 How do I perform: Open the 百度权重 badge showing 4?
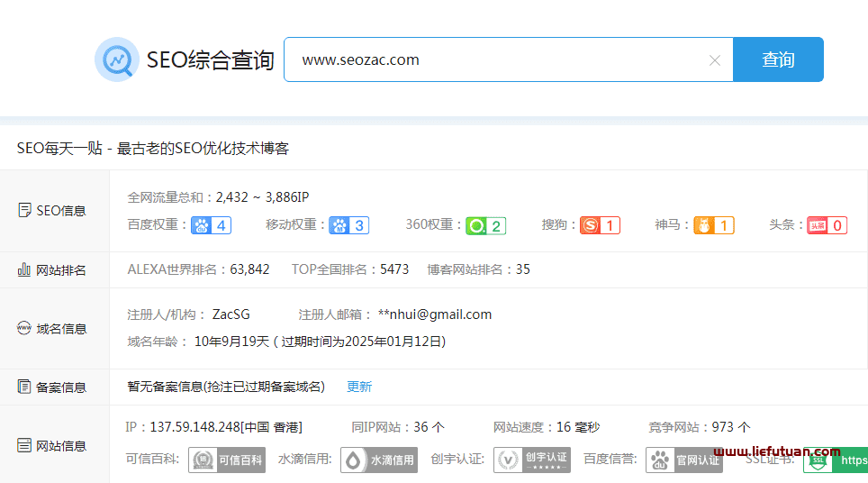(211, 225)
